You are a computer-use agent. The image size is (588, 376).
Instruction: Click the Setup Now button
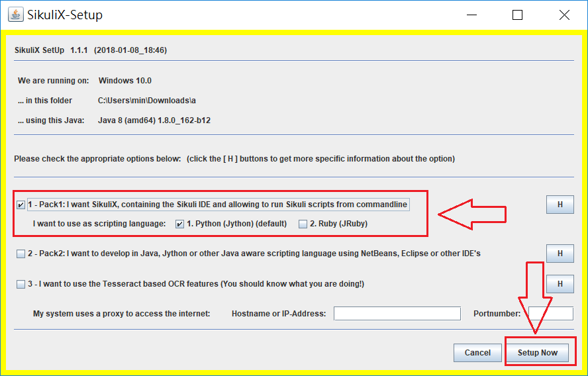pyautogui.click(x=538, y=353)
